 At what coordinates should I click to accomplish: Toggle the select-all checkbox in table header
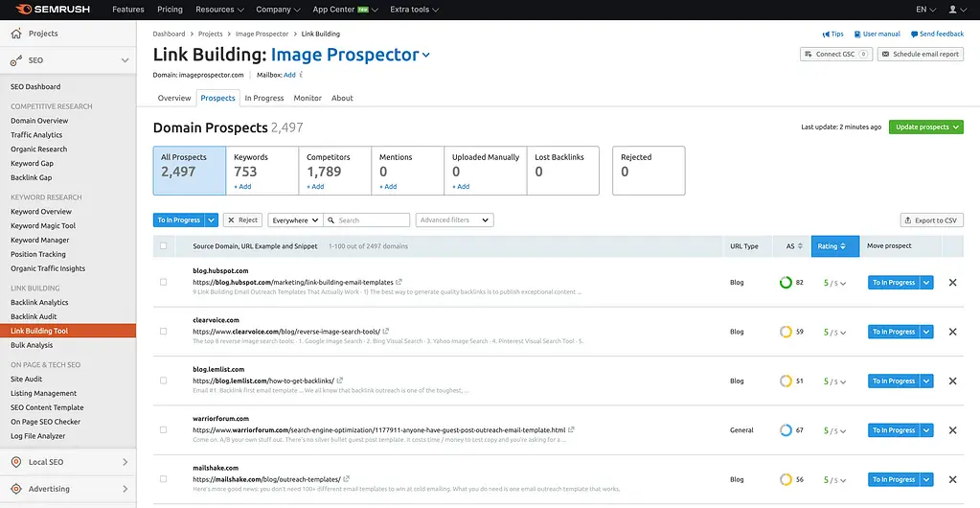pyautogui.click(x=164, y=246)
